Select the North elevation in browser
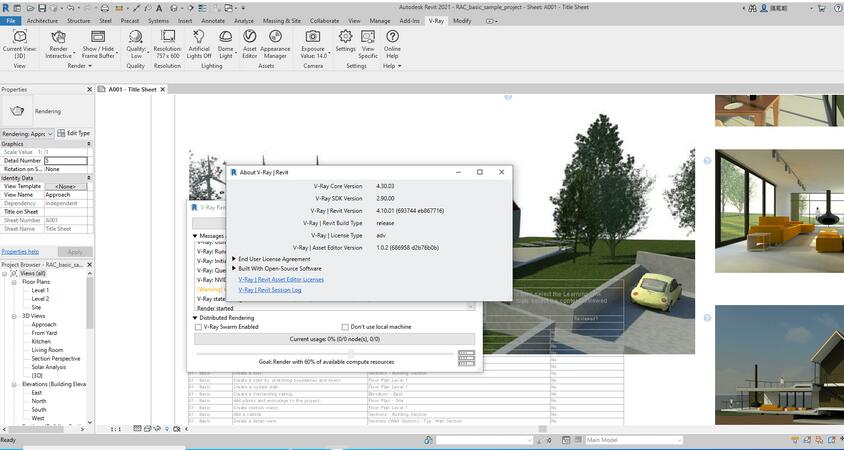The image size is (844, 450). pyautogui.click(x=39, y=401)
